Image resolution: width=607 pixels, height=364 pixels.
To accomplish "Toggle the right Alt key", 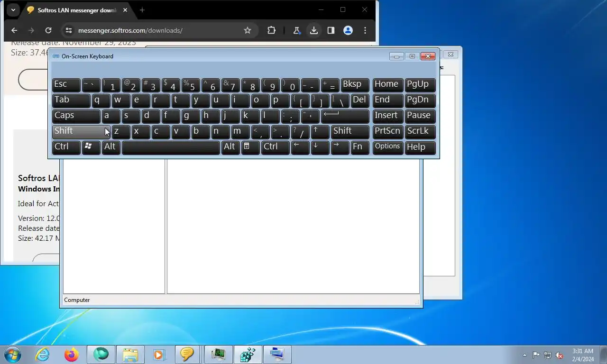I will point(230,147).
